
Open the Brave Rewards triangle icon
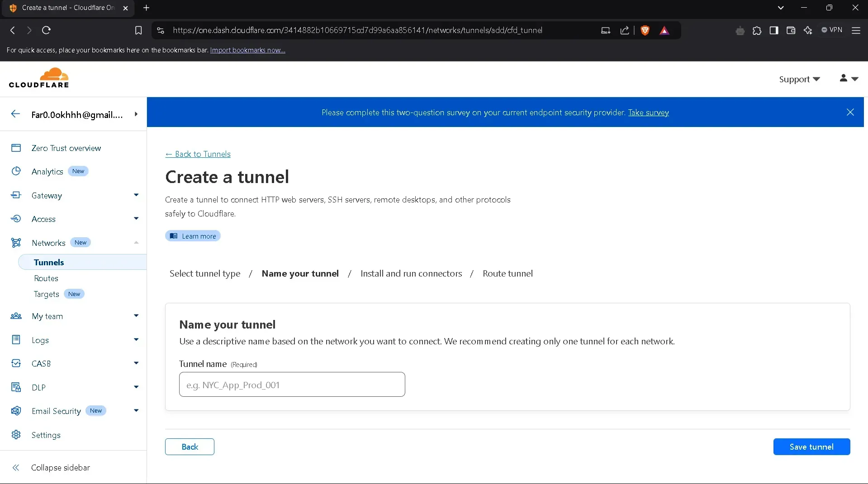pos(664,30)
